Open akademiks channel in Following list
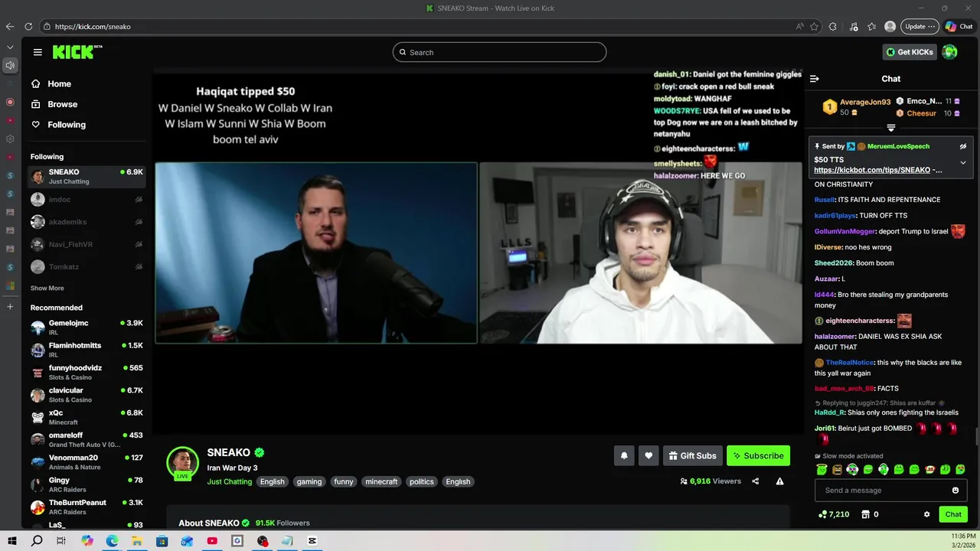The width and height of the screenshot is (980, 551). click(x=87, y=222)
